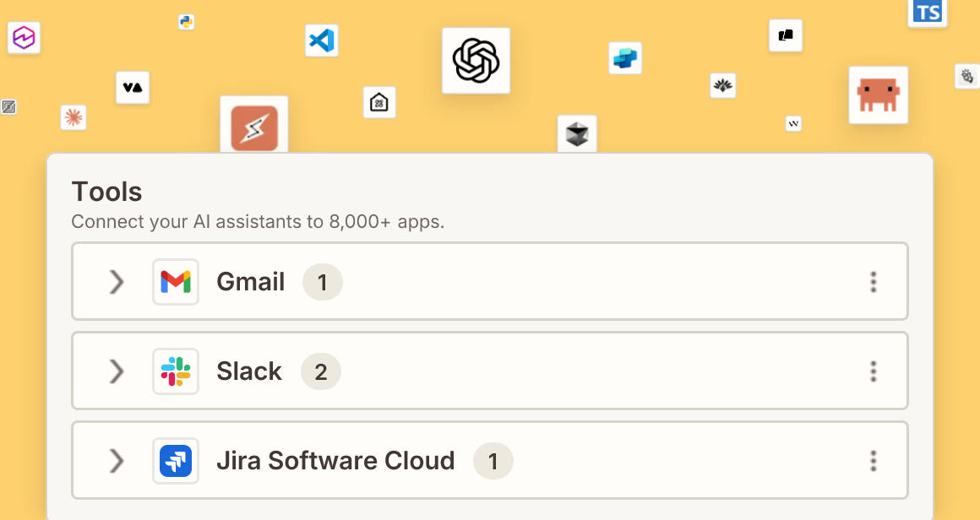Open Jira Software Cloud three-dot menu
This screenshot has width=980, height=520.
[873, 461]
